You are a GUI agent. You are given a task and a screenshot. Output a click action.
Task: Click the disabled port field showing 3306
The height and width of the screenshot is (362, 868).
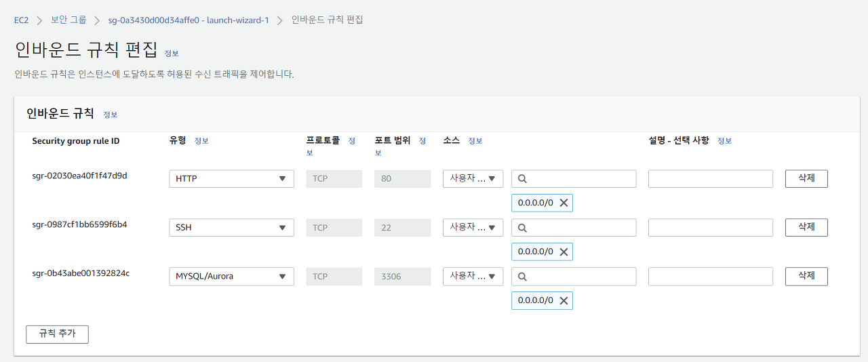[403, 277]
